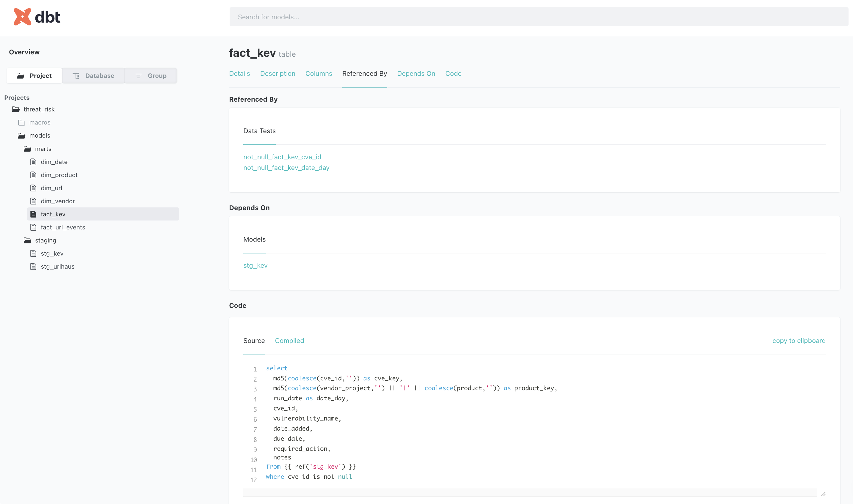Viewport: 853px width, 504px height.
Task: Click the 'Projects' sidebar heading
Action: click(x=17, y=98)
